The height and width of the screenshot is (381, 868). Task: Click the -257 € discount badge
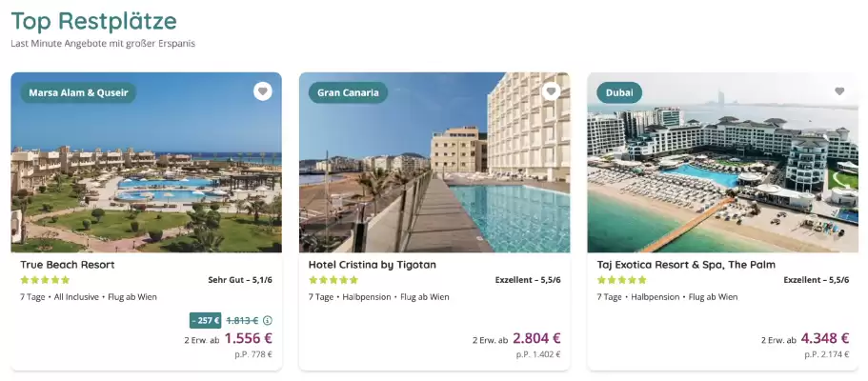pos(205,320)
